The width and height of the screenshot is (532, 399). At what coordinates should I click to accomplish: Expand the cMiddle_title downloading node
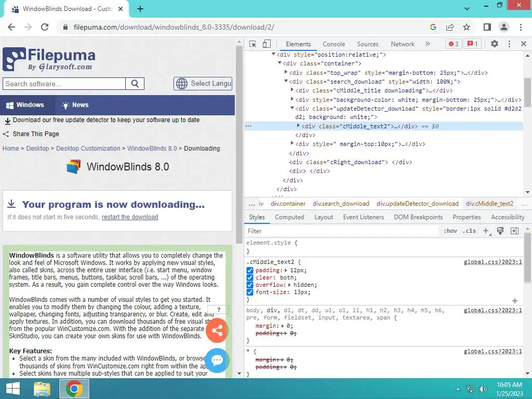(292, 90)
